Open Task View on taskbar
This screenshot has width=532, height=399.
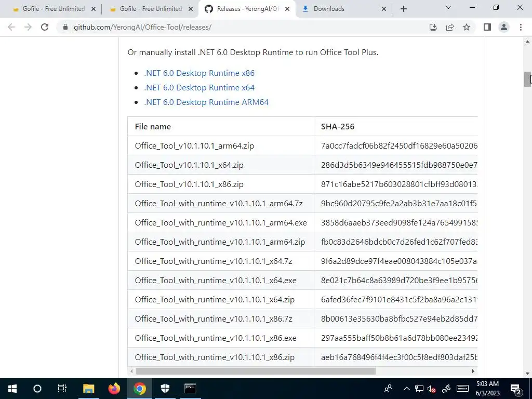[x=62, y=389]
